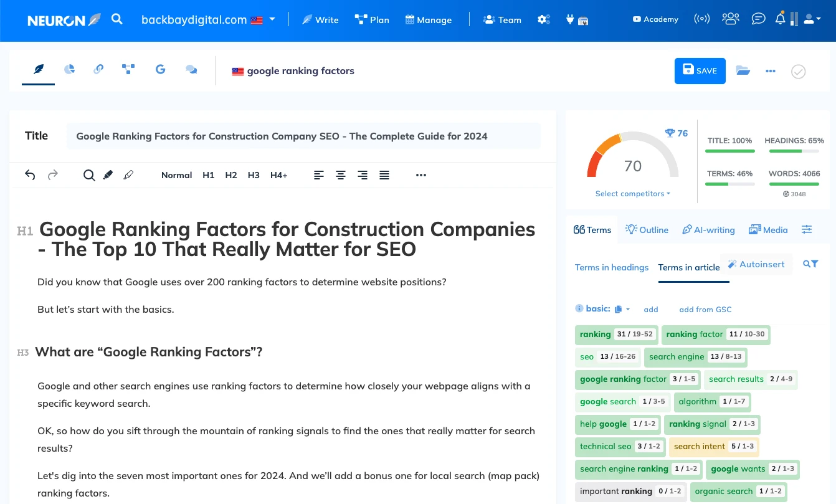The image size is (836, 504).
Task: Open the user account dropdown menu
Action: coord(812,19)
